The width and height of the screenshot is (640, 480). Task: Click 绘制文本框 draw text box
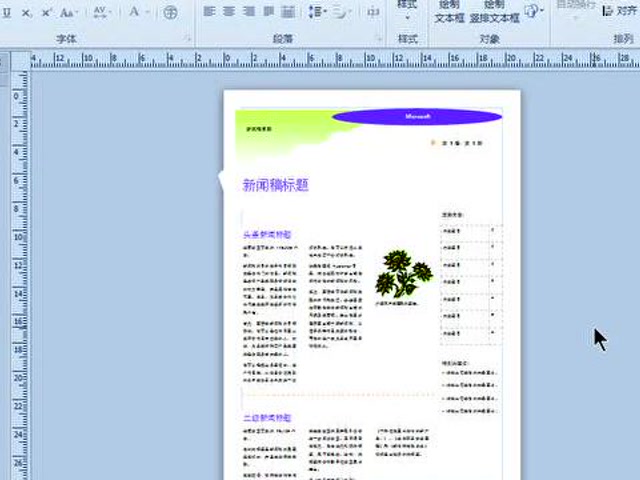(449, 12)
